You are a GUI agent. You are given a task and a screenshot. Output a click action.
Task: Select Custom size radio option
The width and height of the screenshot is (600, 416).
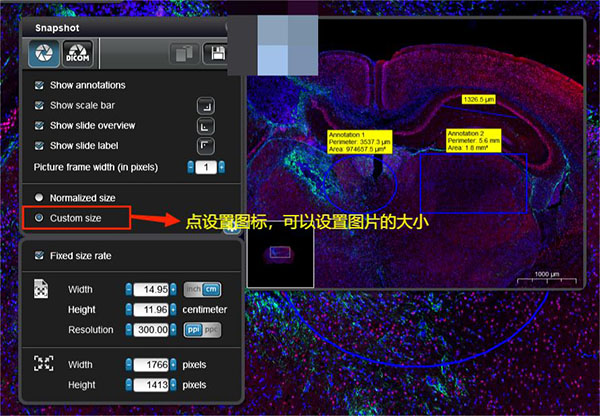pyautogui.click(x=39, y=217)
